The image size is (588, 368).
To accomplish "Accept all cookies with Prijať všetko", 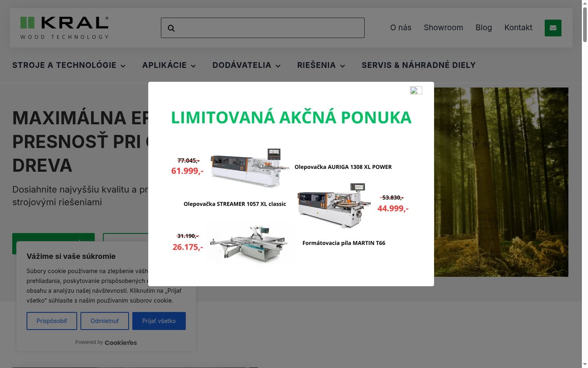I will tap(159, 321).
